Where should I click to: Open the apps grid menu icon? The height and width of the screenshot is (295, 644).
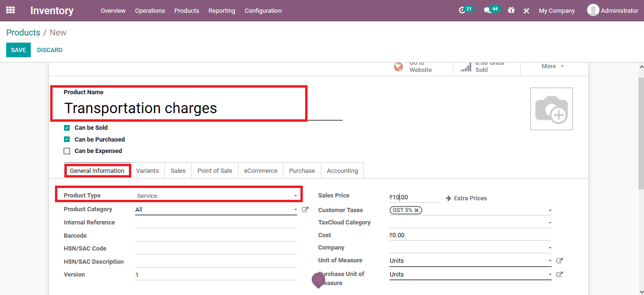pyautogui.click(x=10, y=10)
